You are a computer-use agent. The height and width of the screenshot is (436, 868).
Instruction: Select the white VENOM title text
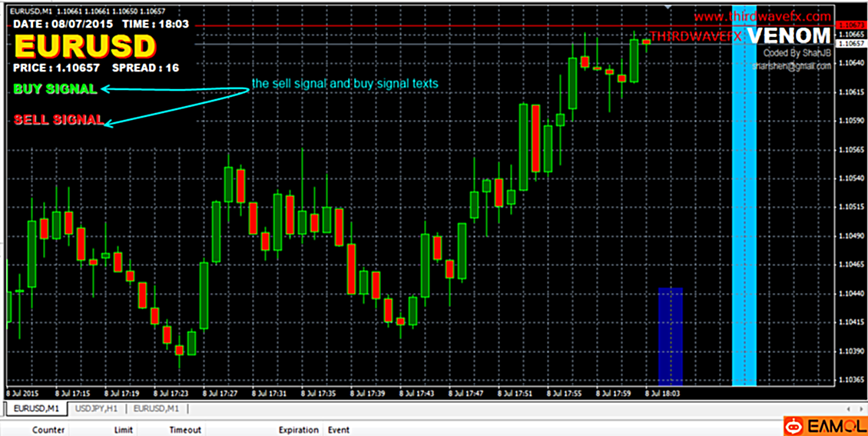[790, 37]
